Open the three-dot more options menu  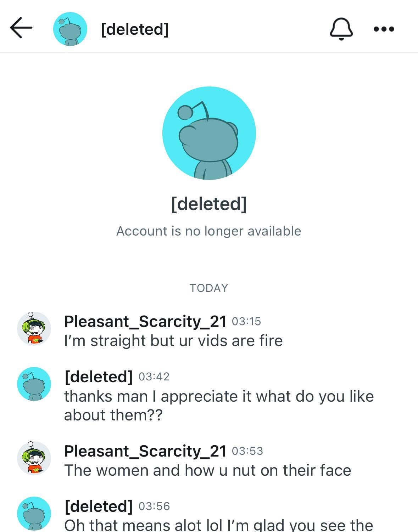(x=384, y=29)
